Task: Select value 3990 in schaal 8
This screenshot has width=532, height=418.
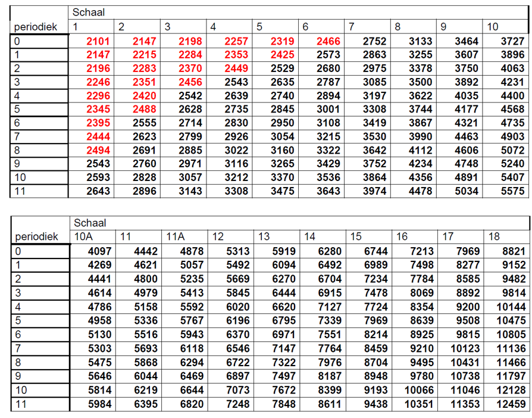Action: [420, 136]
